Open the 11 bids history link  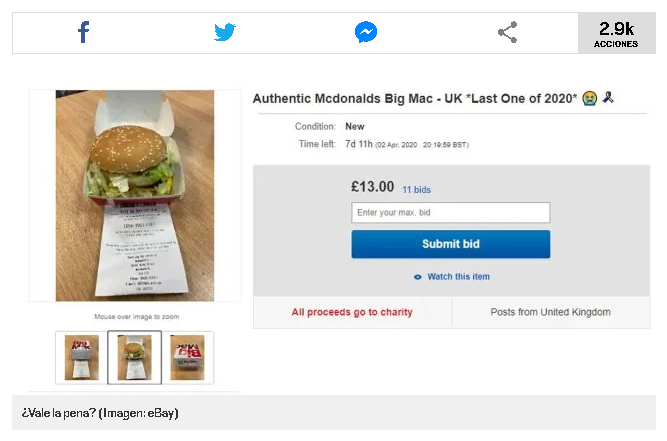coord(416,190)
